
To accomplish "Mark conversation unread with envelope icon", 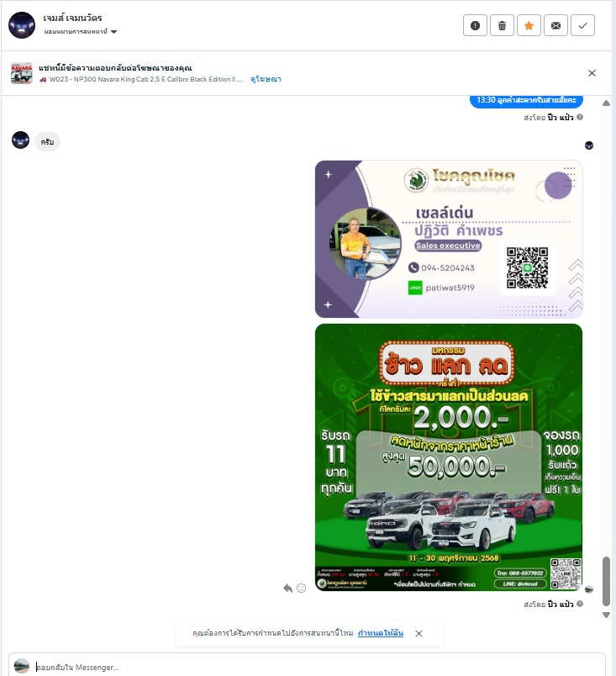I will click(555, 25).
